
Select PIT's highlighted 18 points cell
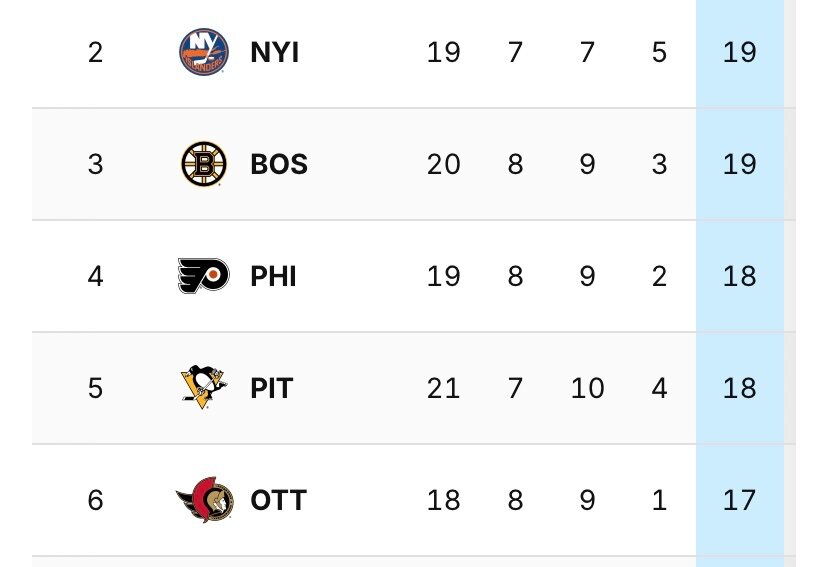[x=740, y=388]
